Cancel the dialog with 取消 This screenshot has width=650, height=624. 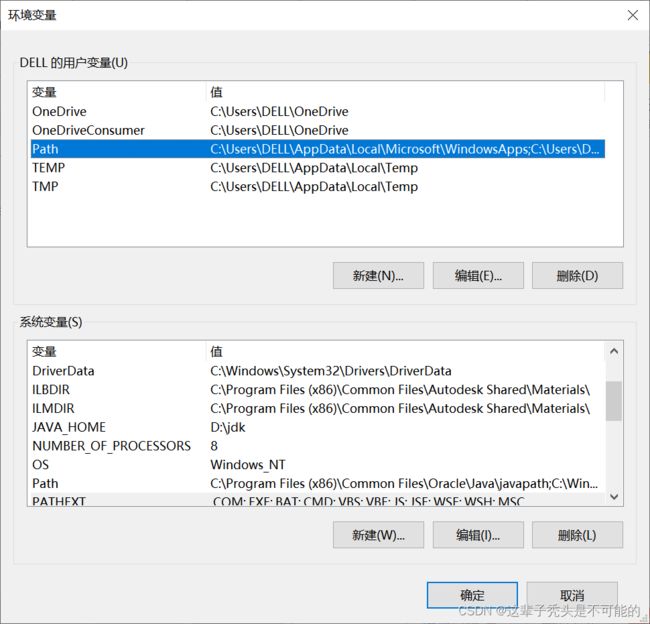(572, 595)
